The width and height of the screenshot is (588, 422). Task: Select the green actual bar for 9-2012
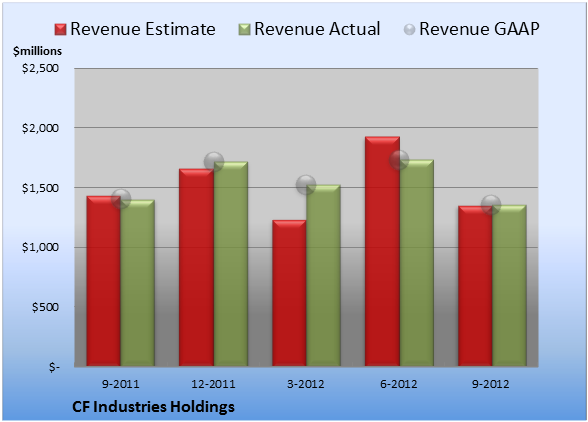(509, 285)
